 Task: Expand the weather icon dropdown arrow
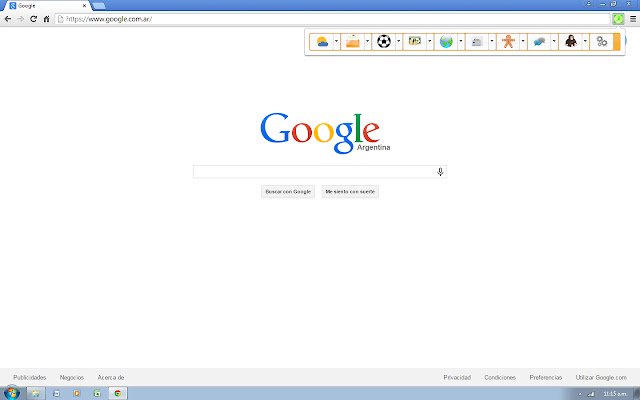tap(336, 41)
